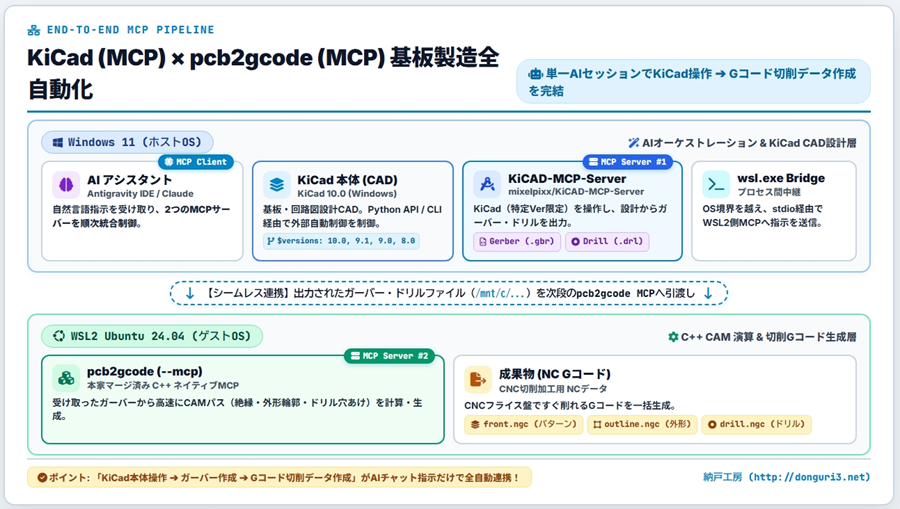Viewport: 900px width, 509px height.
Task: Click the MCP Server #1 badge
Action: coord(627,162)
